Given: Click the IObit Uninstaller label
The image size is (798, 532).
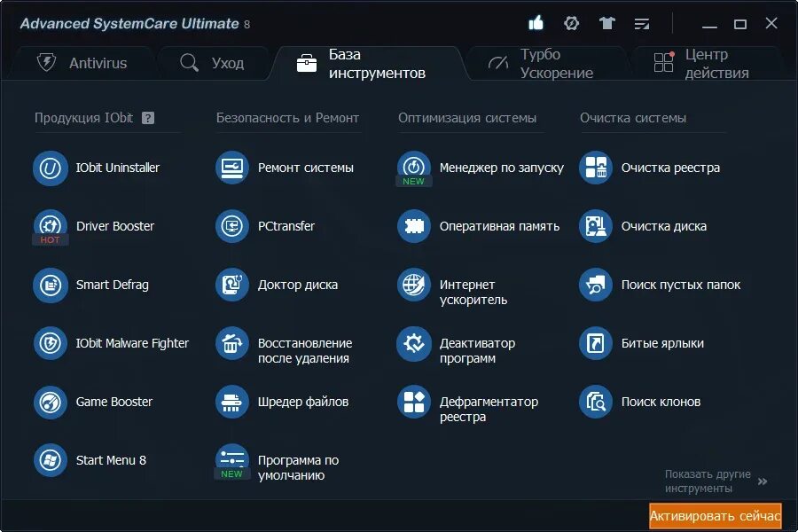Looking at the screenshot, I should pyautogui.click(x=118, y=168).
